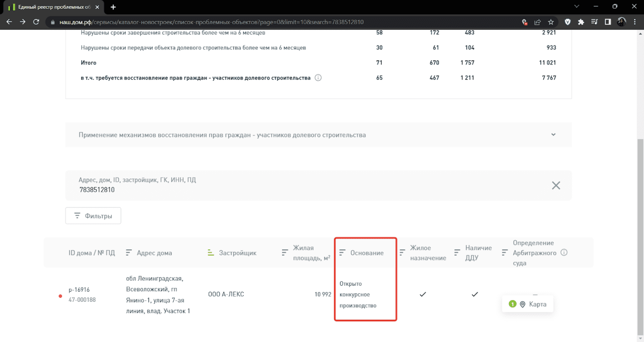Bookmark page with star icon
This screenshot has width=644, height=342.
pos(551,22)
